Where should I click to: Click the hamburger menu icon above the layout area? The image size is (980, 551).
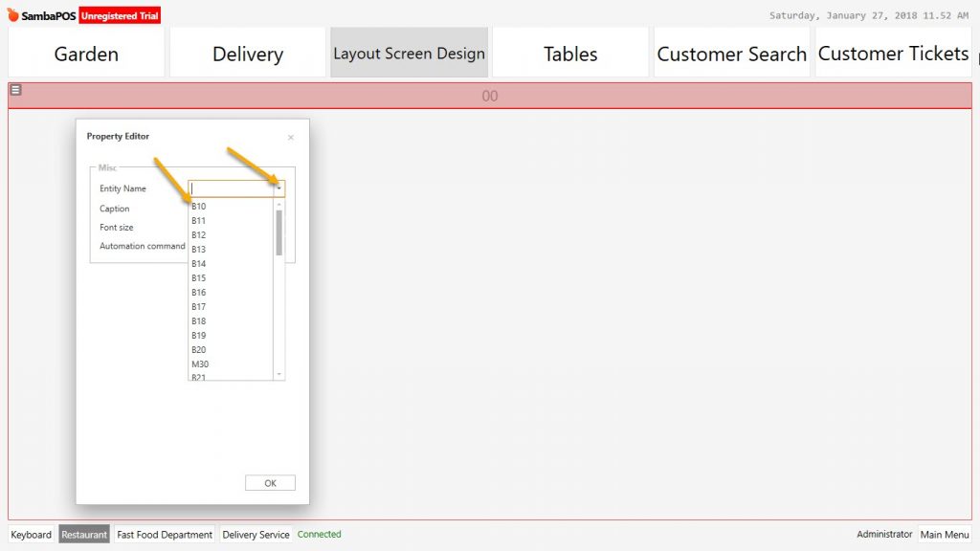click(15, 90)
